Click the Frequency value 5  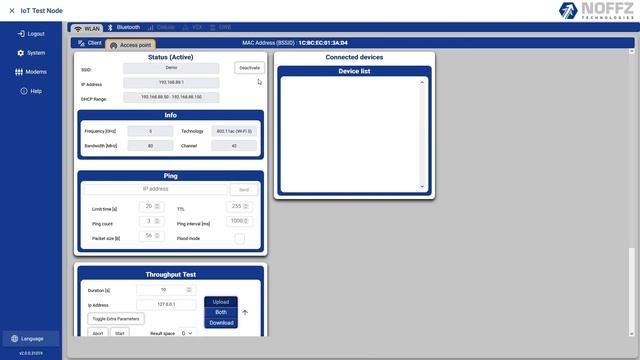pos(150,131)
